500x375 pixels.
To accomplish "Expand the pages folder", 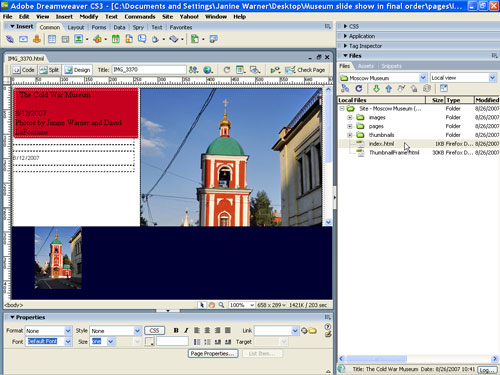I will pos(350,126).
